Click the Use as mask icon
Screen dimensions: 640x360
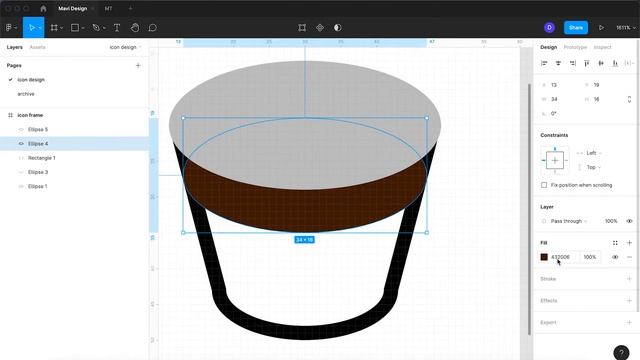pos(338,28)
